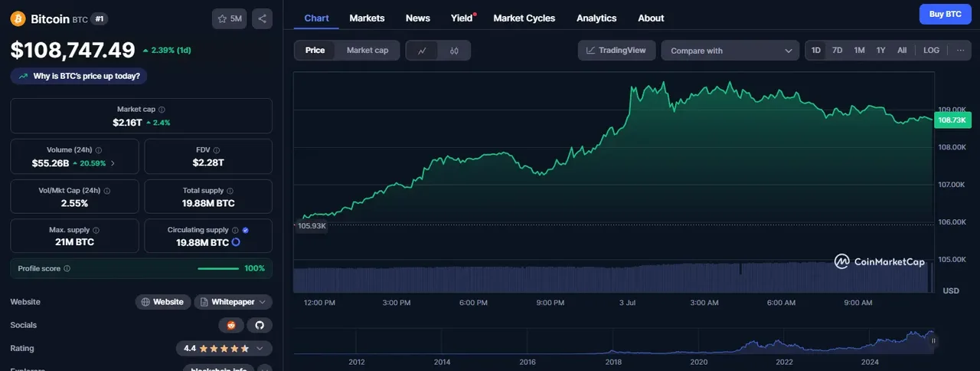980x371 pixels.
Task: Open volume details arrow next to 20.59%
Action: point(113,163)
